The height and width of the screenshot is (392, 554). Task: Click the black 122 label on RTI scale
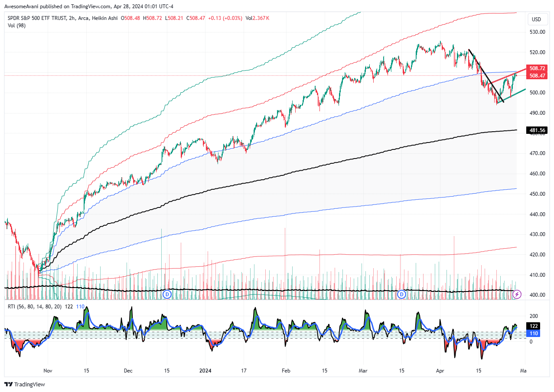point(533,326)
